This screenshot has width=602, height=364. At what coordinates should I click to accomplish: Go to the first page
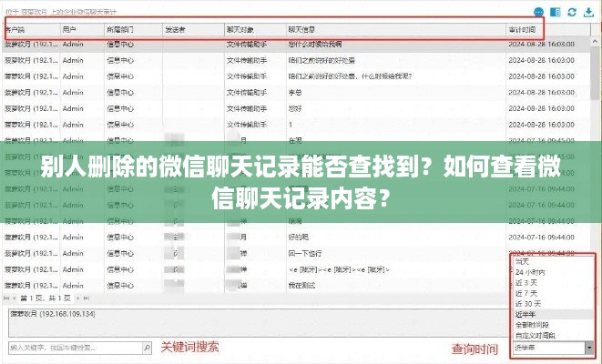(6, 298)
